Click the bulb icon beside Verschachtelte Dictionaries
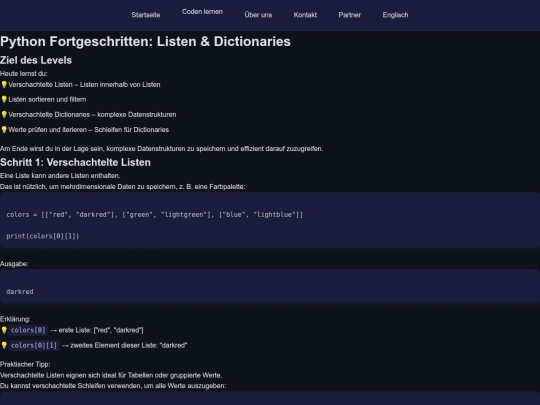Image resolution: width=540 pixels, height=405 pixels. pos(4,115)
